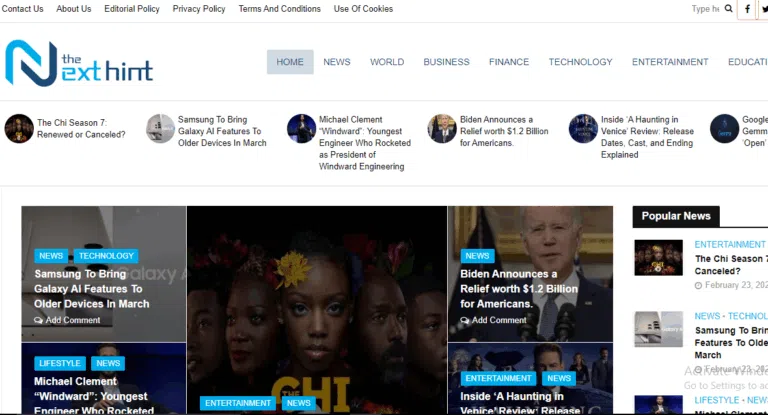Open the Facebook social icon

(747, 9)
